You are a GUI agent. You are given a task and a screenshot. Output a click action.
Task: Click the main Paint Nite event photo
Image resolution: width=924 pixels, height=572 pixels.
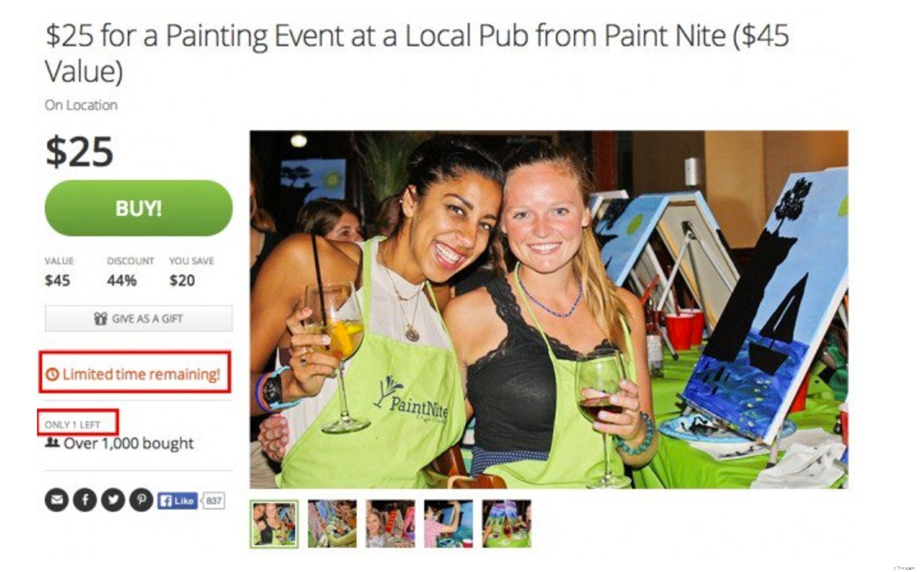(x=549, y=309)
